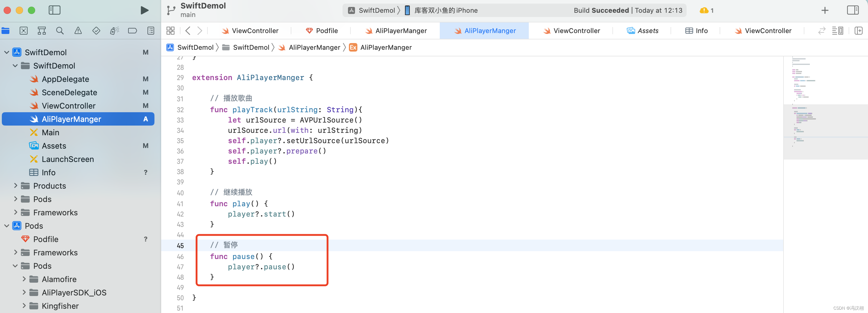Viewport: 868px width, 313px height.
Task: Toggle code review arrows icon
Action: tap(822, 31)
